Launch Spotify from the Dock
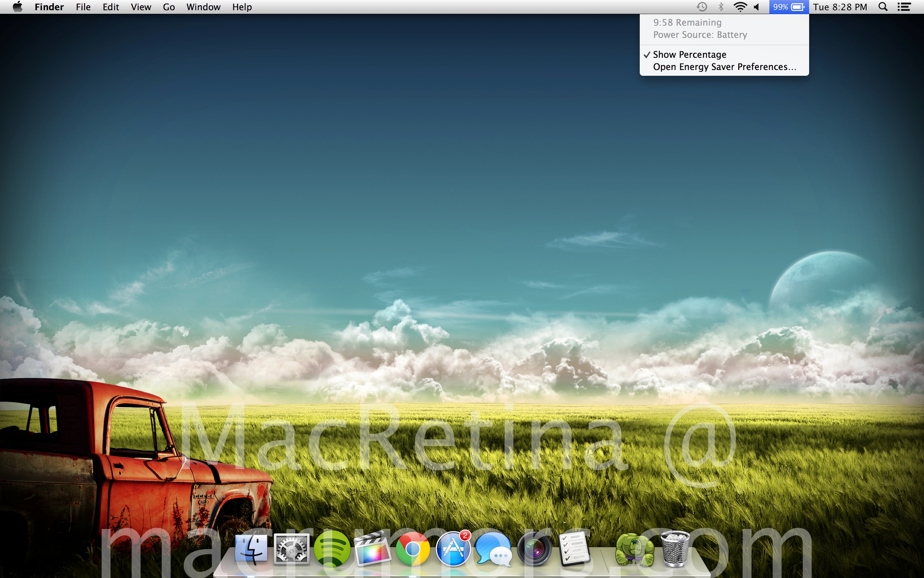The width and height of the screenshot is (924, 578). (332, 549)
